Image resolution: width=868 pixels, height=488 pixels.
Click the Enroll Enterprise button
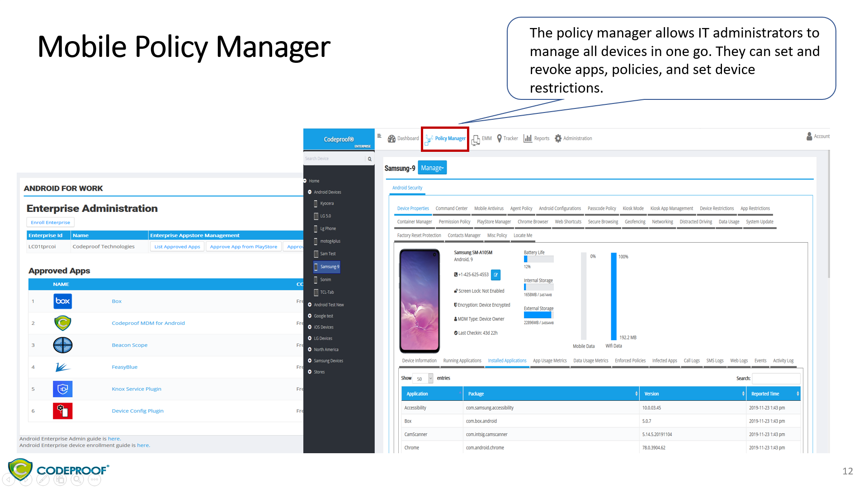[x=51, y=222]
